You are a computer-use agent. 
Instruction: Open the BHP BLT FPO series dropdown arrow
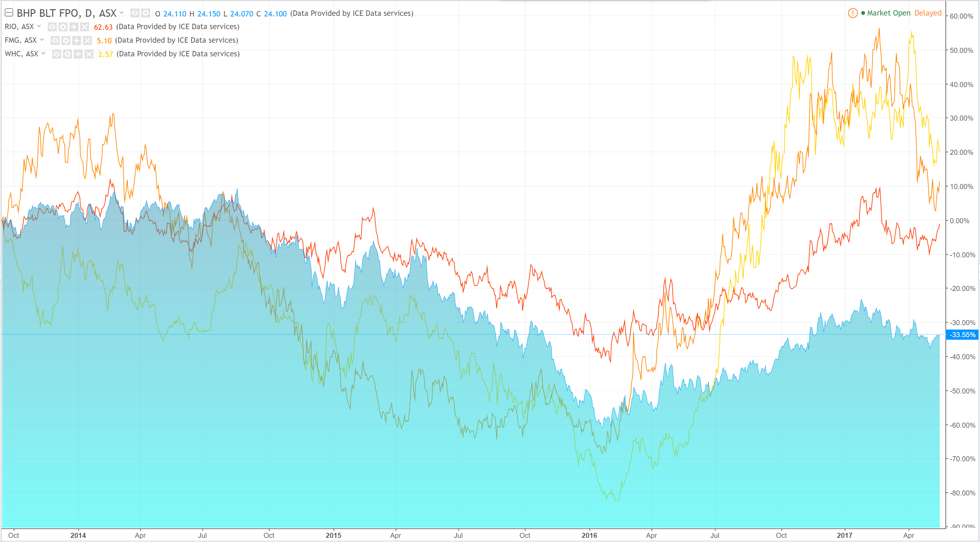(x=122, y=13)
